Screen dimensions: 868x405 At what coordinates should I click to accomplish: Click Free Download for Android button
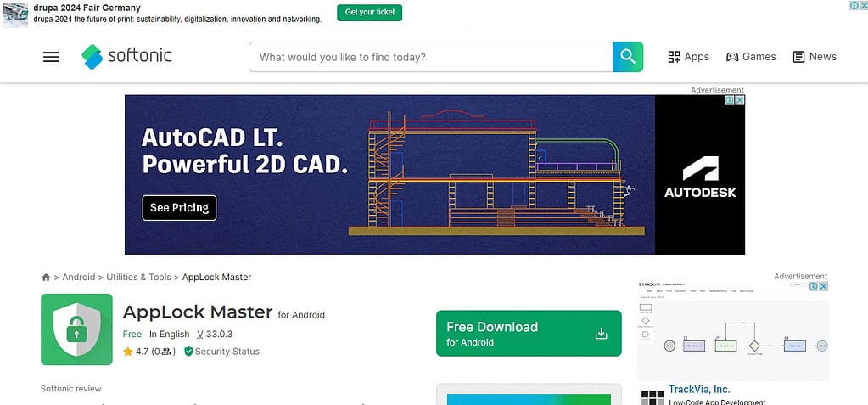coord(529,333)
